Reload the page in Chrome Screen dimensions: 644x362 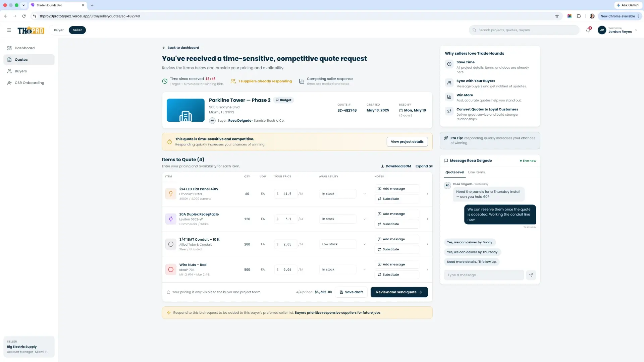click(x=24, y=16)
